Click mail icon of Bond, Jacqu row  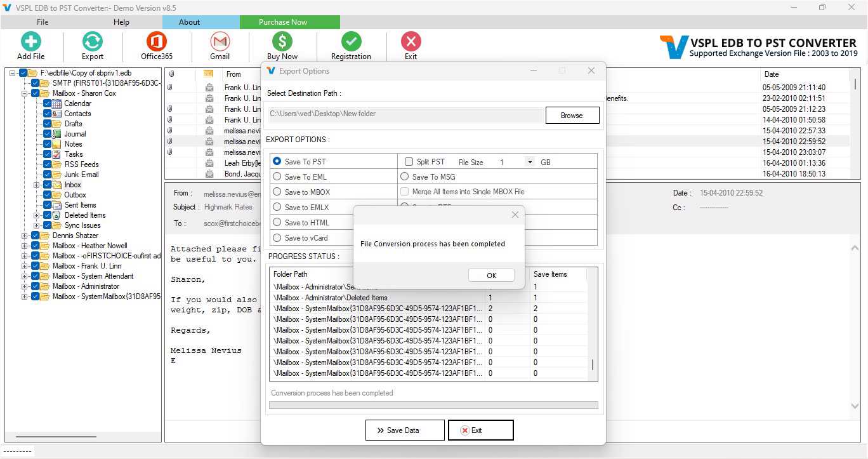pos(209,174)
